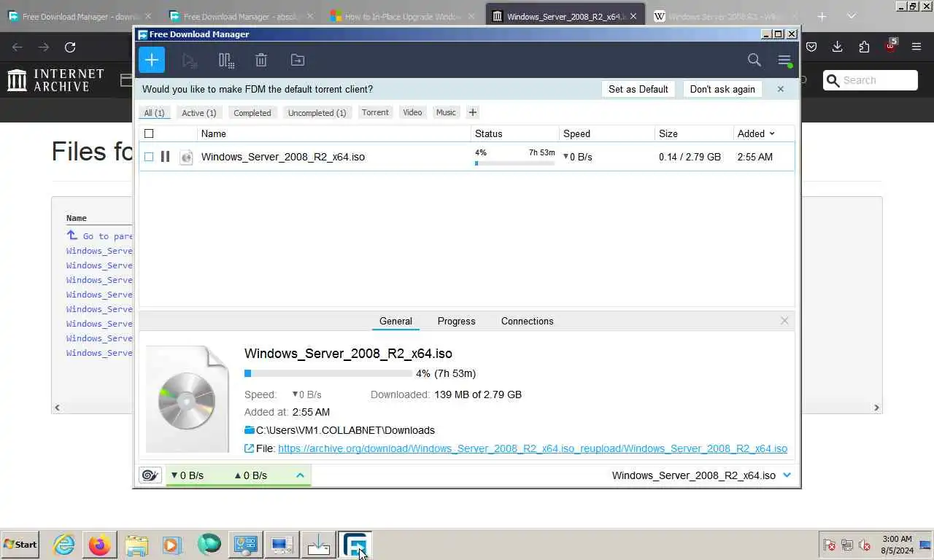Open the destination folder icon next to C:\Users path
This screenshot has width=934, height=560.
coord(250,430)
